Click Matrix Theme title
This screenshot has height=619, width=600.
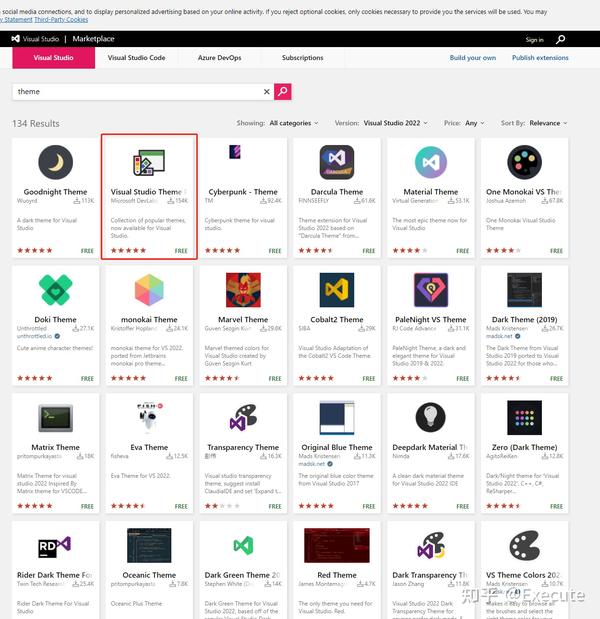point(56,447)
